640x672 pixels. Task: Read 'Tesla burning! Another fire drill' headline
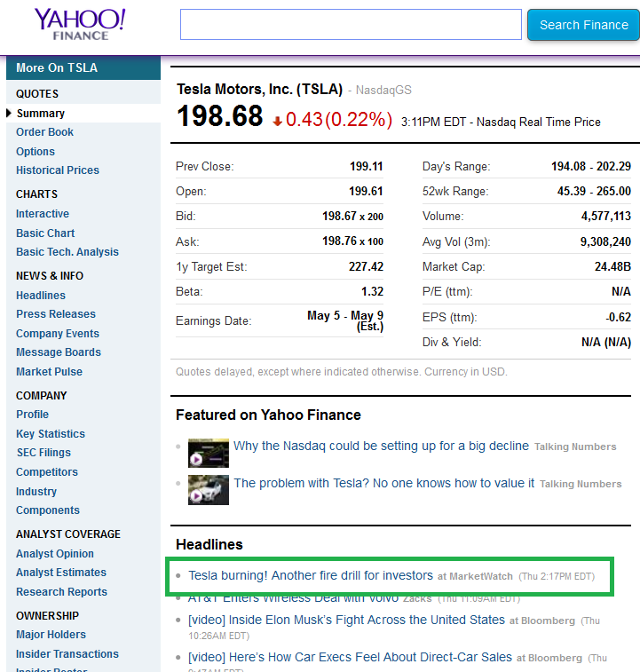[x=311, y=576]
